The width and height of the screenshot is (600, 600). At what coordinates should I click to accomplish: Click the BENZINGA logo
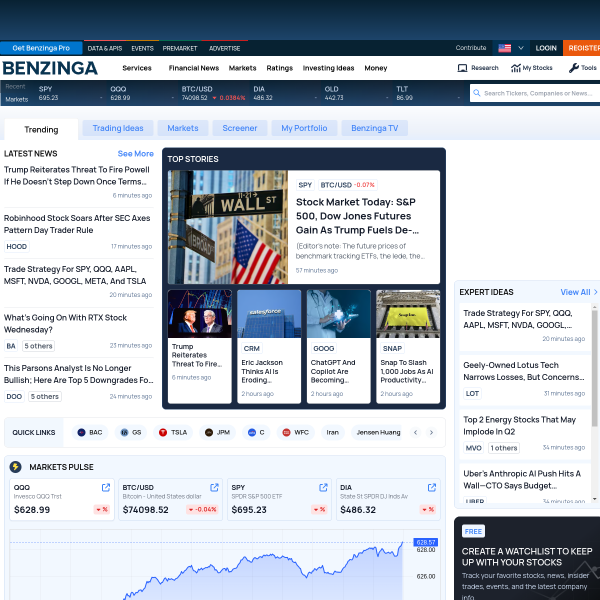pyautogui.click(x=50, y=68)
